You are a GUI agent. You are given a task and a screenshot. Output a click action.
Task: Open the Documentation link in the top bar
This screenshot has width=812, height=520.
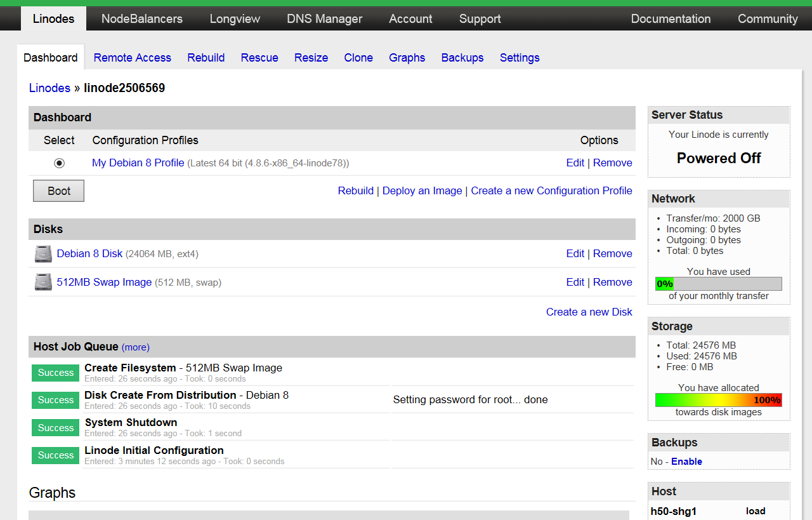[671, 19]
